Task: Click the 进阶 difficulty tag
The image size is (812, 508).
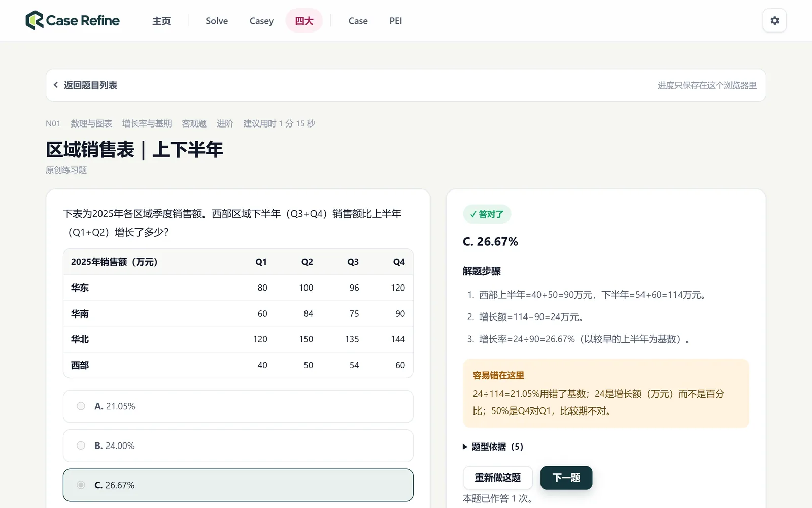Action: [225, 123]
